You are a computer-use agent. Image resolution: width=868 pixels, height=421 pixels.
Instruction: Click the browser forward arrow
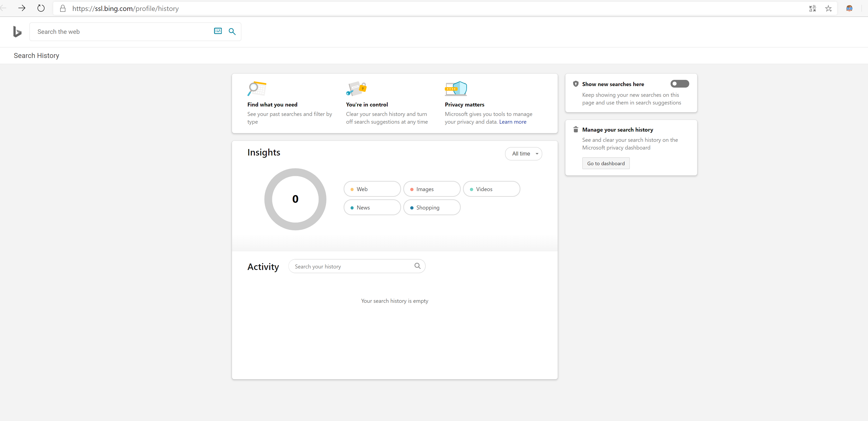[x=22, y=8]
